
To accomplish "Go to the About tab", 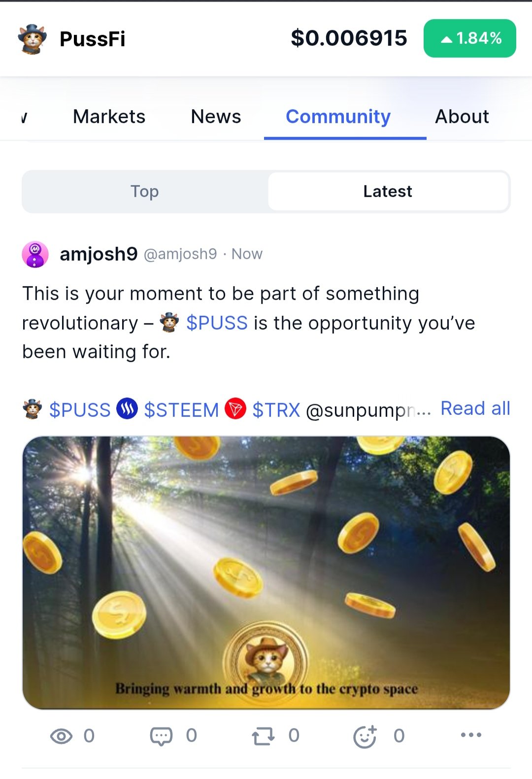I will pyautogui.click(x=462, y=117).
